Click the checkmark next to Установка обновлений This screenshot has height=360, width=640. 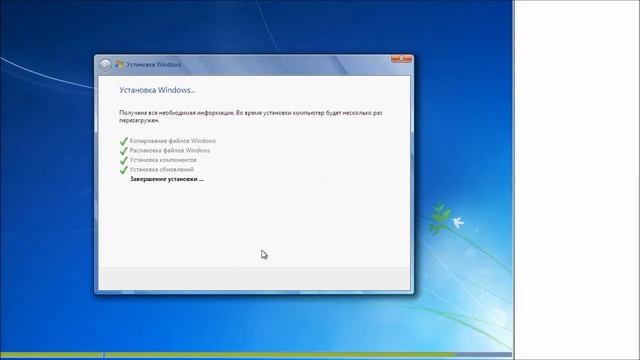pyautogui.click(x=124, y=170)
